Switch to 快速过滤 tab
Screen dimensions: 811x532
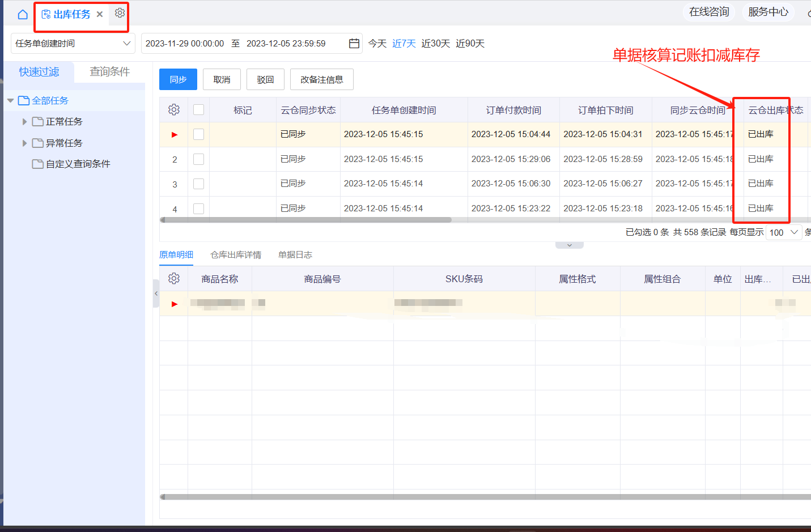[x=39, y=72]
